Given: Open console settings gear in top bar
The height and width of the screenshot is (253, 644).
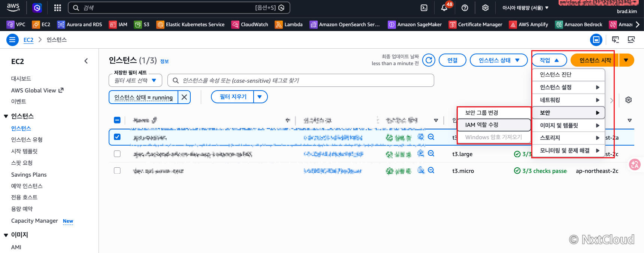Looking at the screenshot, I should [486, 8].
